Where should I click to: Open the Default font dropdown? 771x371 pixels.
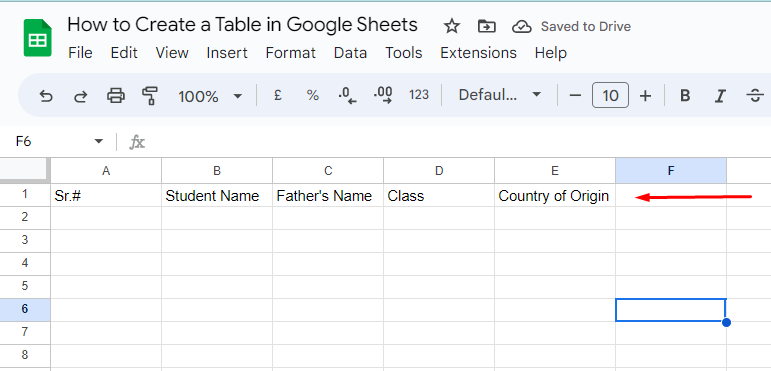[500, 95]
